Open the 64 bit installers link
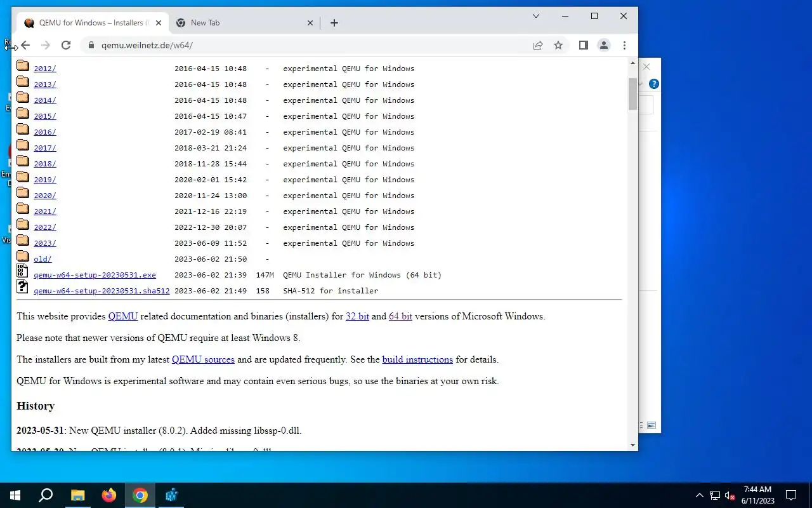 [x=400, y=316]
